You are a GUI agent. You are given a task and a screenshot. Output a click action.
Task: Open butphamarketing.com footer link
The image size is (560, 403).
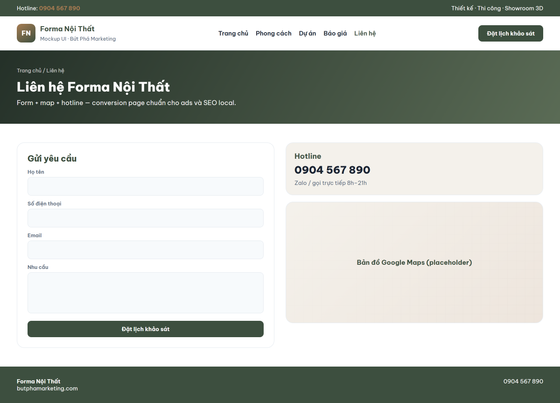point(47,388)
